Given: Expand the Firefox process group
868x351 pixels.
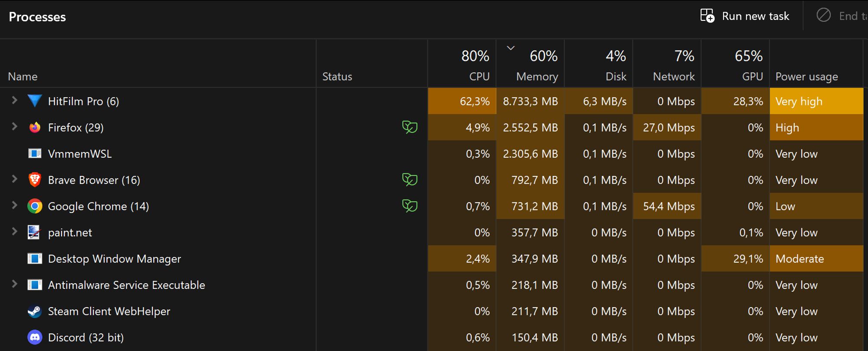Looking at the screenshot, I should [14, 126].
